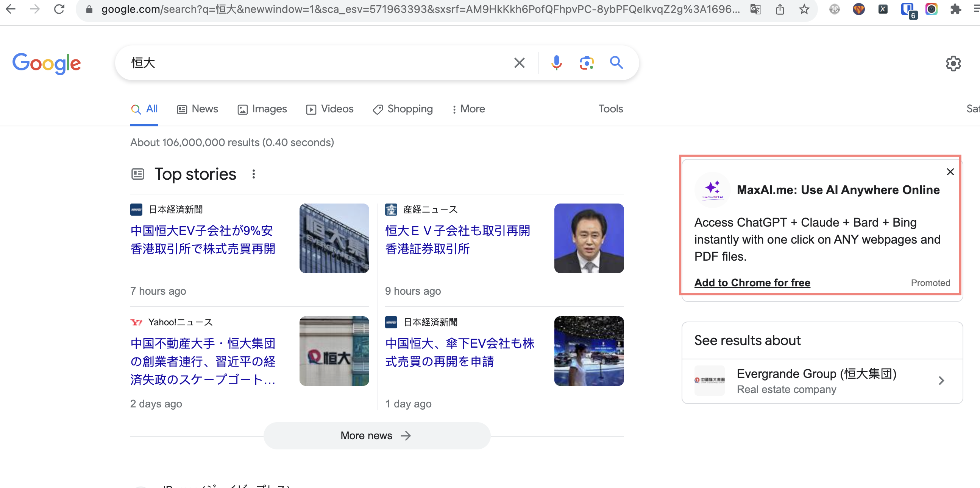Expand Evergrande Group result chevron
The width and height of the screenshot is (980, 488).
(941, 381)
